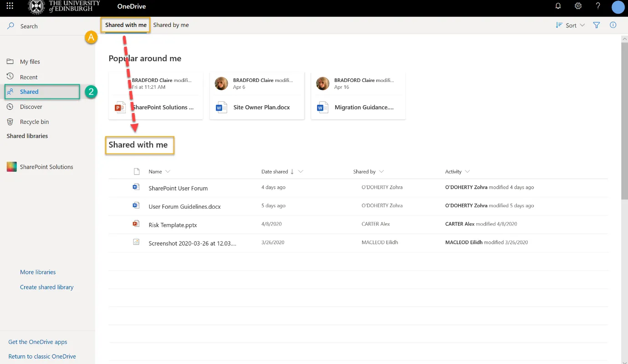Select the Recycle bin in the sidebar

coord(34,122)
